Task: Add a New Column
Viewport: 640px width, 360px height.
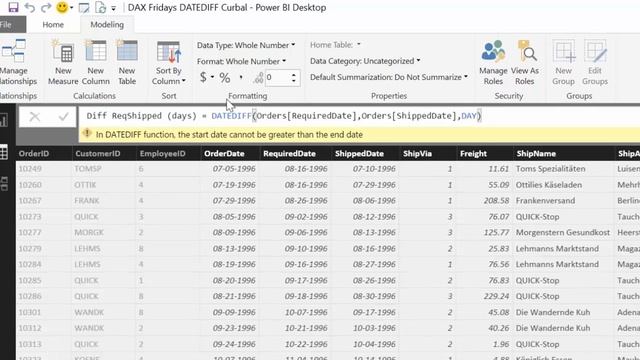Action: [x=96, y=62]
